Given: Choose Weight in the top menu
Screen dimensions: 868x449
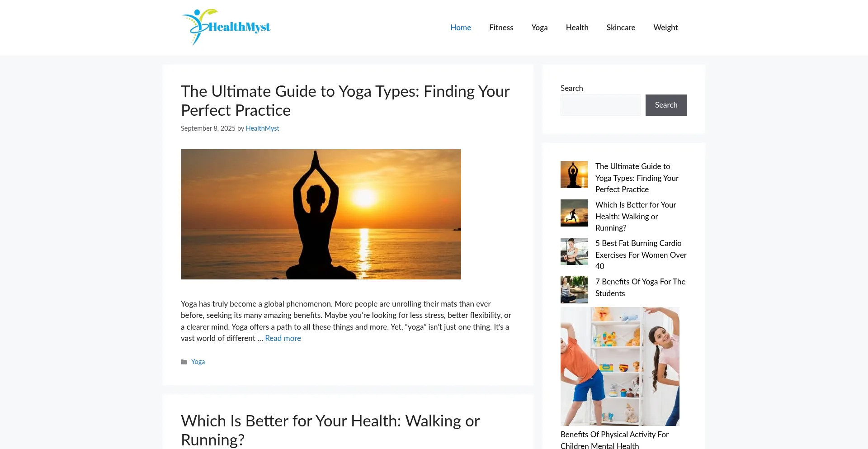Looking at the screenshot, I should [665, 28].
